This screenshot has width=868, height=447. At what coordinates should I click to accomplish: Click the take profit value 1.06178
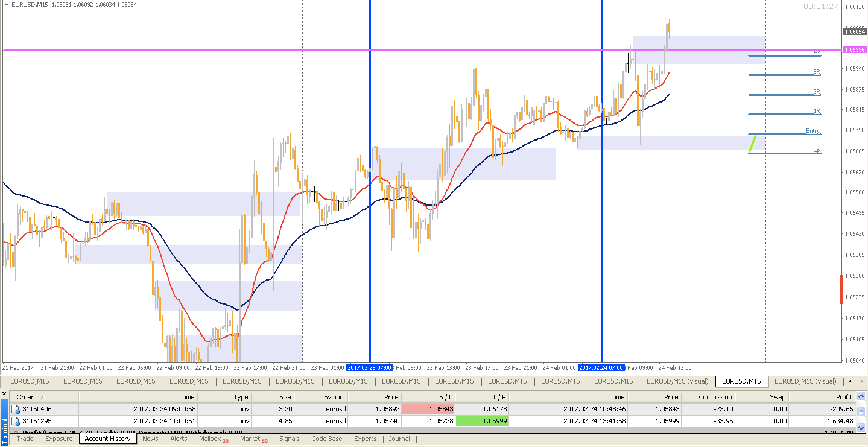point(495,409)
